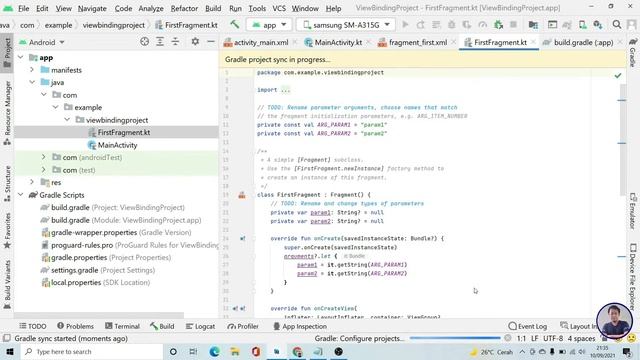Click the Gradle sync progress bar
640x360 pixels.
tap(455, 338)
